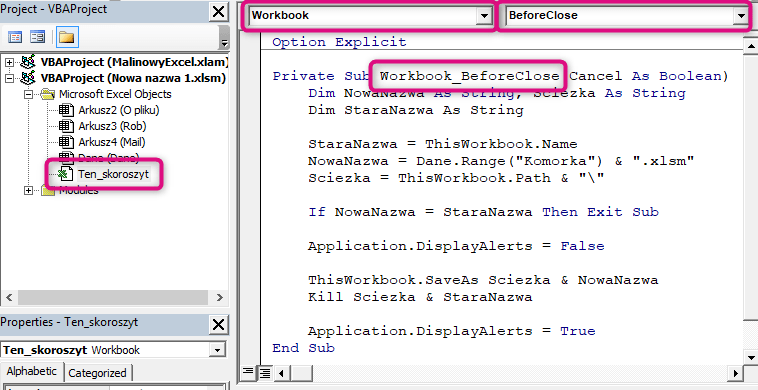Click code window vertical scrollbar up arrow

point(751,46)
